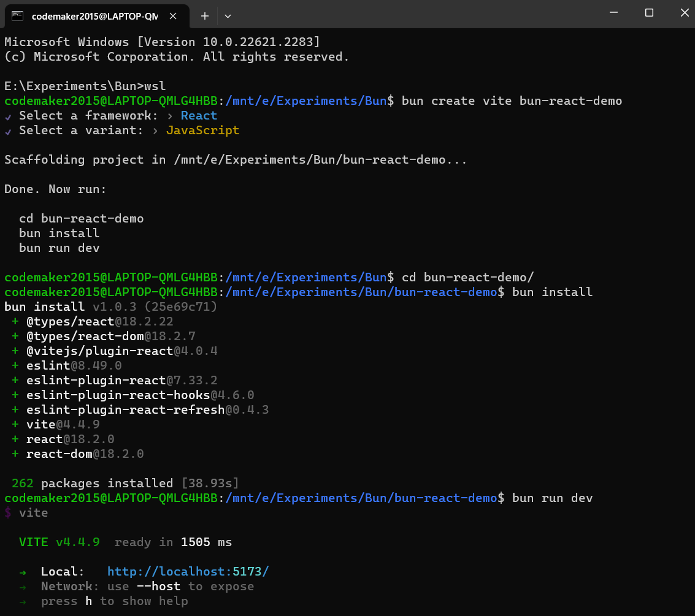The width and height of the screenshot is (695, 616).
Task: Click the terminal icon in the tab
Action: [x=17, y=16]
